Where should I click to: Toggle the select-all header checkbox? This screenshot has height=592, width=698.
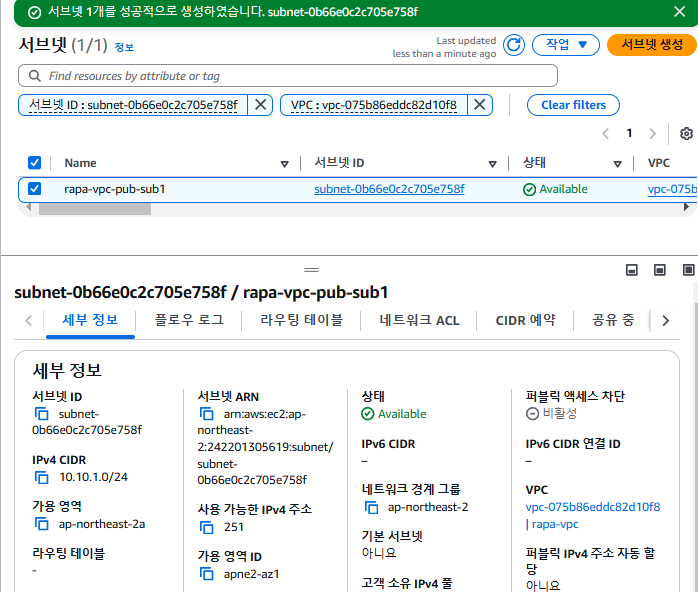34,163
